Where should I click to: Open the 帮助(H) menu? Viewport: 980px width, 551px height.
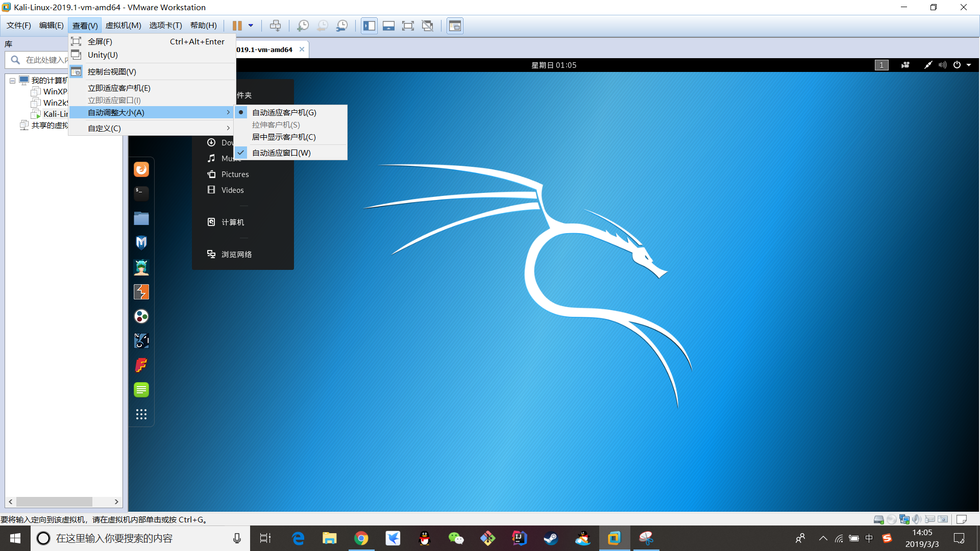tap(203, 26)
